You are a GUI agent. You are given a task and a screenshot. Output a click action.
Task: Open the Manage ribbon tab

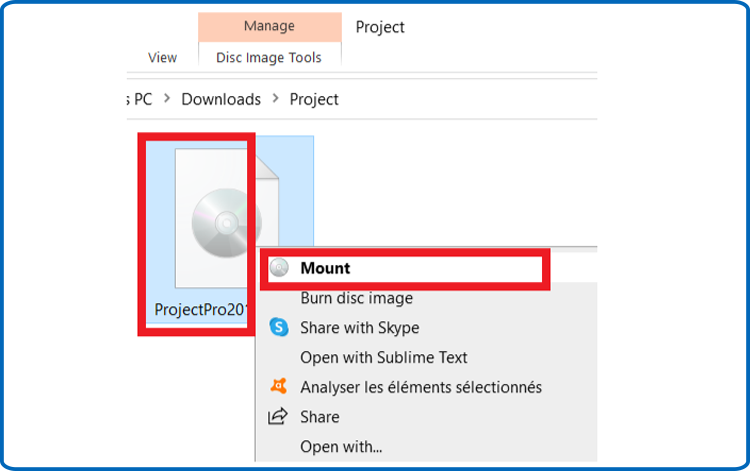[x=269, y=26]
